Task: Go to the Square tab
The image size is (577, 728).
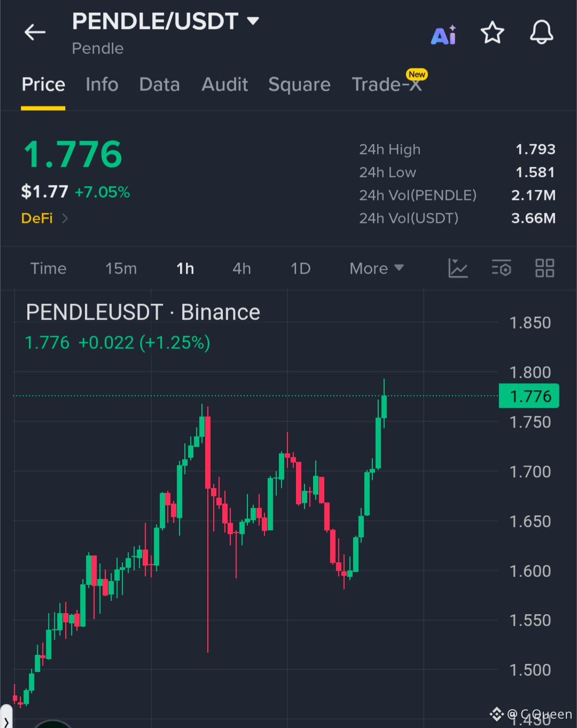Action: coord(299,84)
